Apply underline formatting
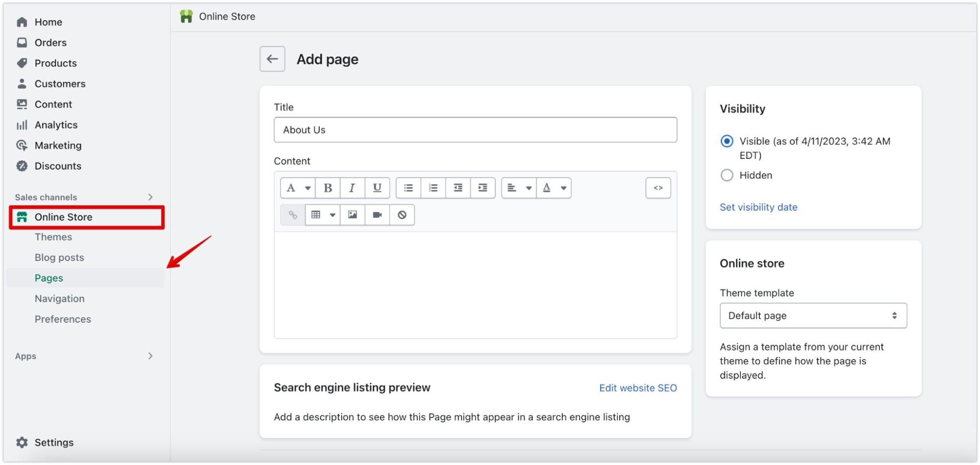Image resolution: width=980 pixels, height=465 pixels. coord(376,187)
